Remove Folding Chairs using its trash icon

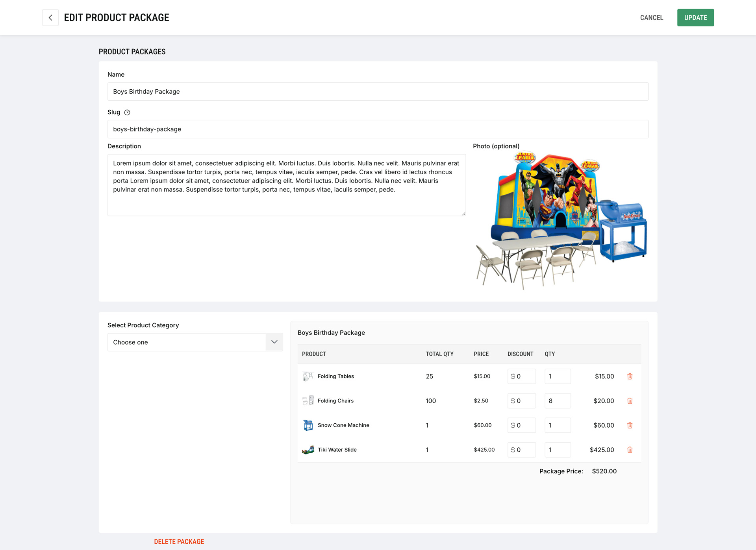point(630,401)
